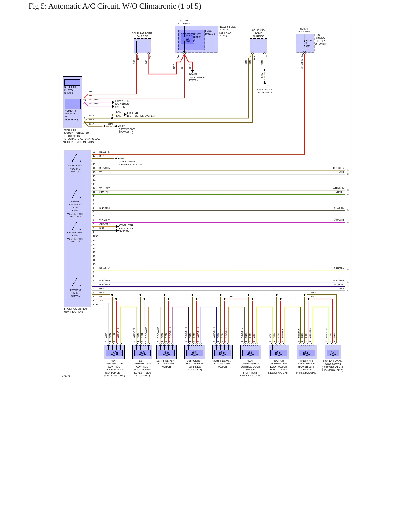Click the 'T16K' connector label
The height and width of the screenshot is (532, 411).
tap(96, 304)
